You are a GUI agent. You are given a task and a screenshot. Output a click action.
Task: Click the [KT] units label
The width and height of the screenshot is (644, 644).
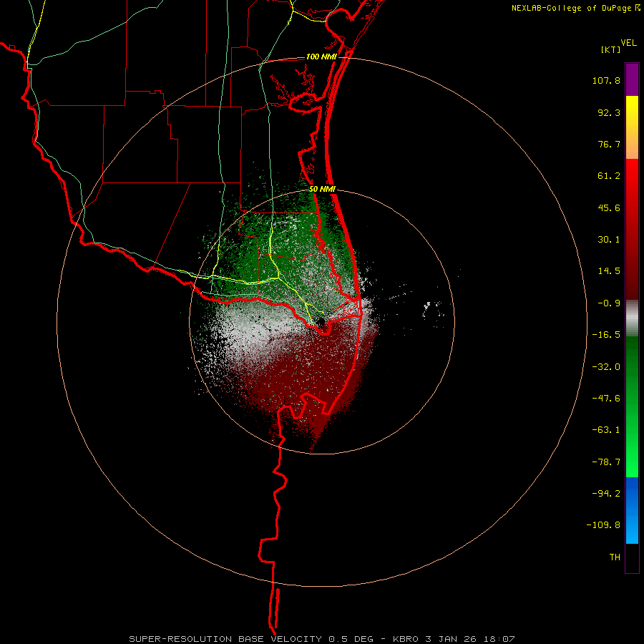611,49
